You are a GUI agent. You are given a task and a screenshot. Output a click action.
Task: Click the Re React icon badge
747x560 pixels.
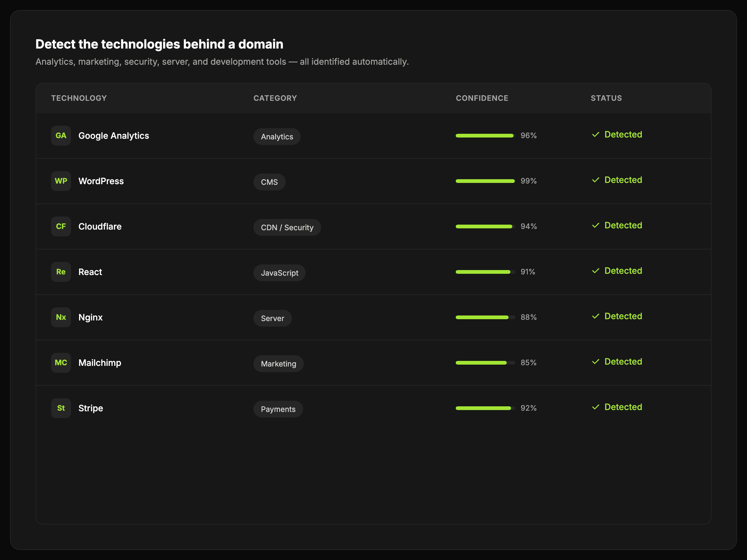point(61,272)
